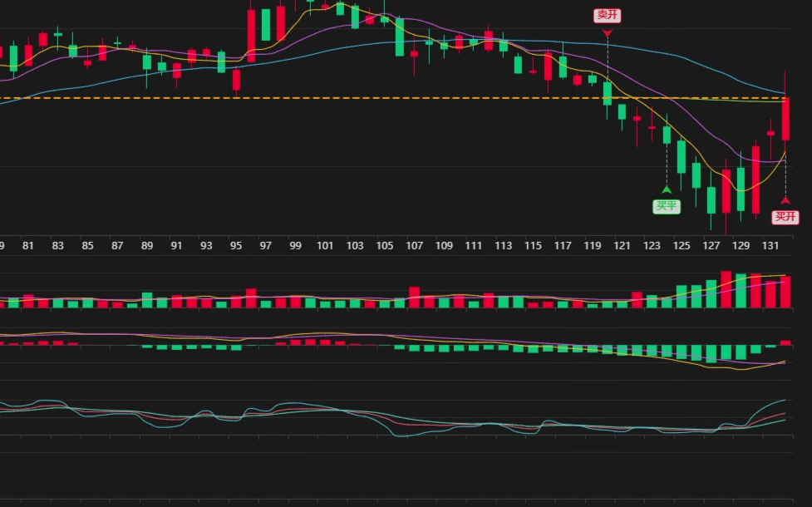Click x-axis label 125
The height and width of the screenshot is (507, 812).
(x=682, y=246)
